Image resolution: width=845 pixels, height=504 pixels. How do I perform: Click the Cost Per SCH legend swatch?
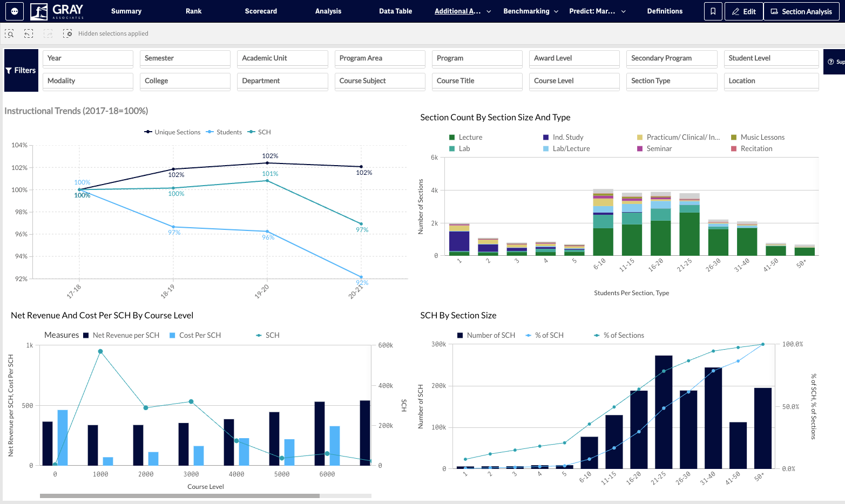(x=172, y=336)
